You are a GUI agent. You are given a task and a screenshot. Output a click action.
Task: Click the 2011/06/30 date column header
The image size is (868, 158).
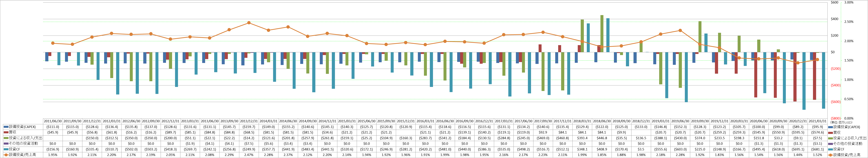tap(53, 121)
